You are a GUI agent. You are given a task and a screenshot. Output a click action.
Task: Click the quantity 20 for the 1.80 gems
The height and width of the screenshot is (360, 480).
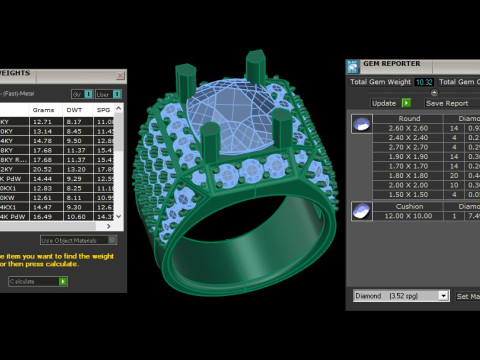pos(454,176)
